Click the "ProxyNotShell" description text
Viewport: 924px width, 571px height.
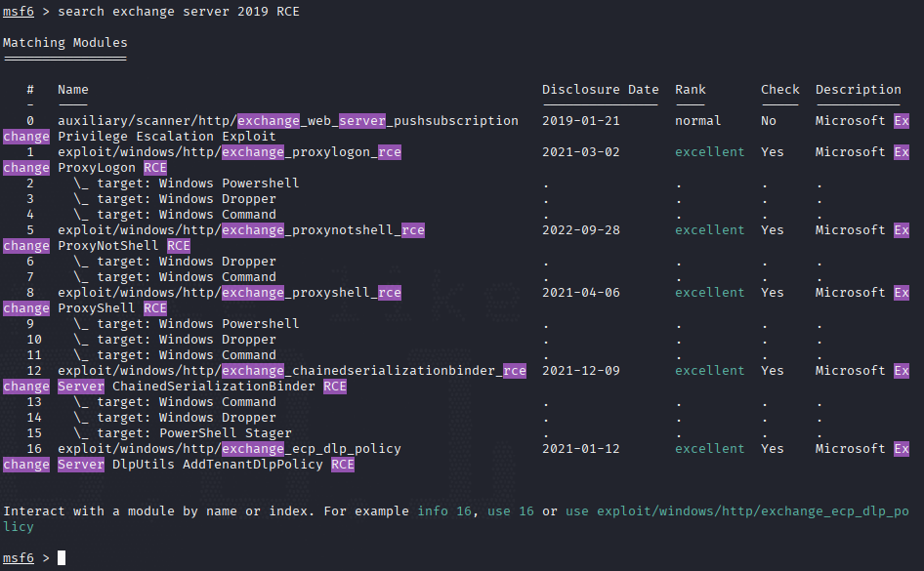point(108,245)
